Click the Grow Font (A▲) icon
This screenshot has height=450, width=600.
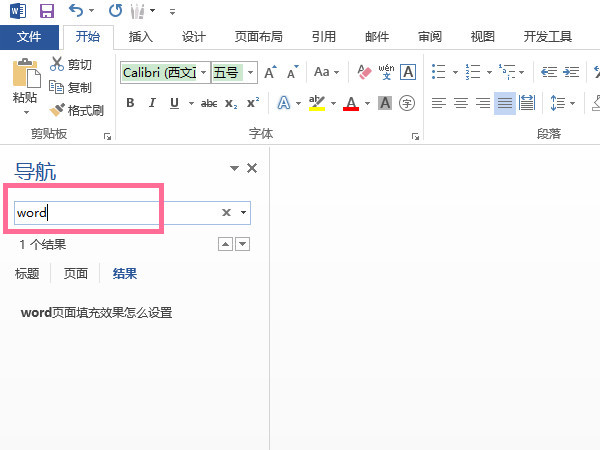[x=270, y=73]
